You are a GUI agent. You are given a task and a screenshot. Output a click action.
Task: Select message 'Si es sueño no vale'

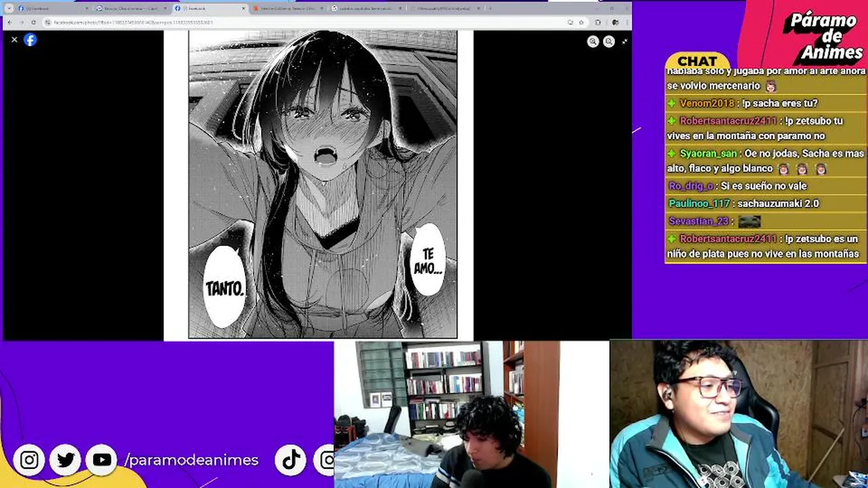pyautogui.click(x=764, y=186)
